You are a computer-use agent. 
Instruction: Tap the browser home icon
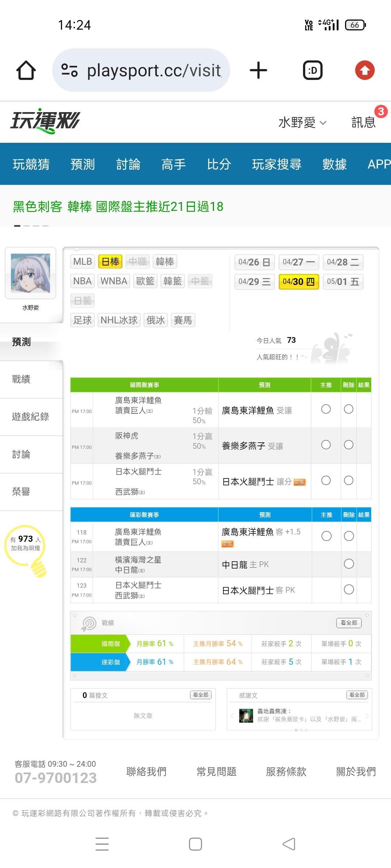click(x=26, y=70)
